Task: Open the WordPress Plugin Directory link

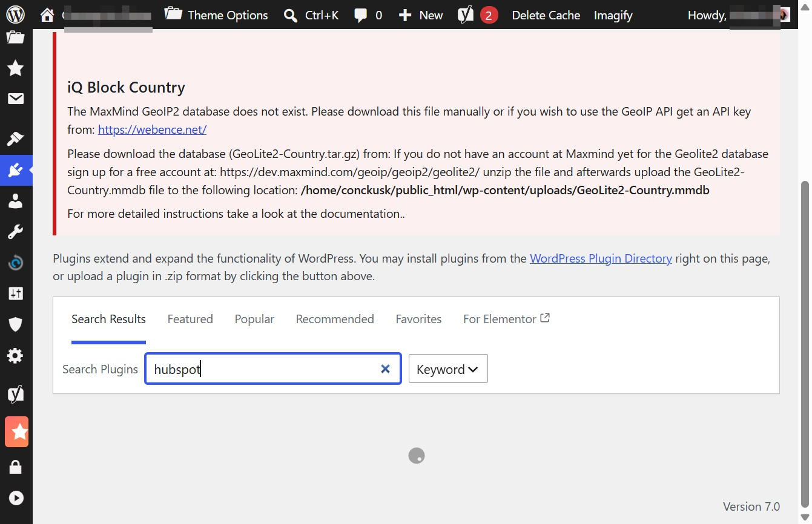Action: [601, 258]
